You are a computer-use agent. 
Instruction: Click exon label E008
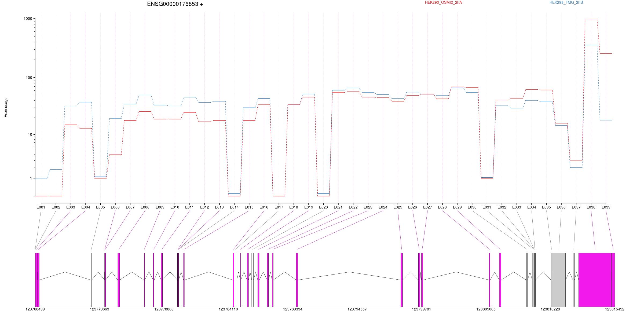145,207
